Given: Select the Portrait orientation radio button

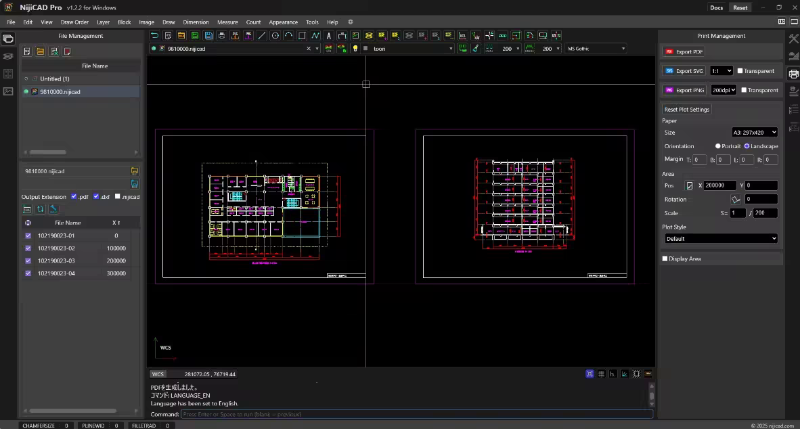Looking at the screenshot, I should [x=718, y=145].
